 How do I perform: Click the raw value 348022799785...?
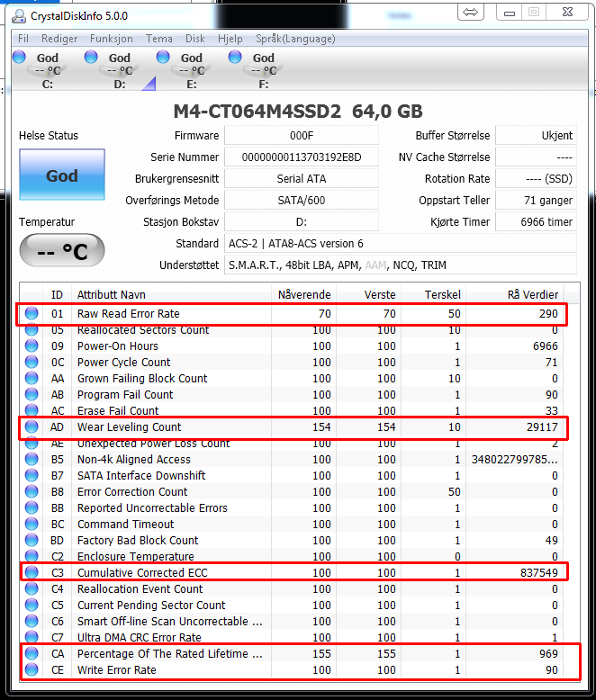514,460
